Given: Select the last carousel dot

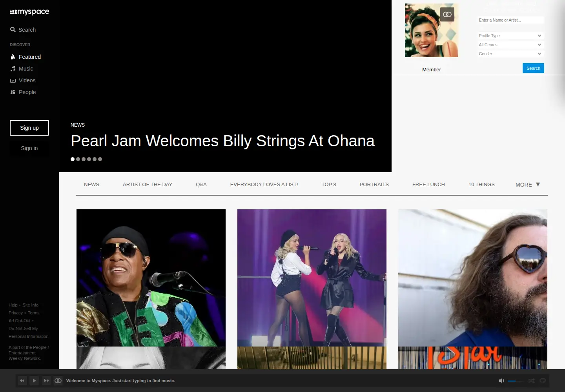Looking at the screenshot, I should [100, 159].
